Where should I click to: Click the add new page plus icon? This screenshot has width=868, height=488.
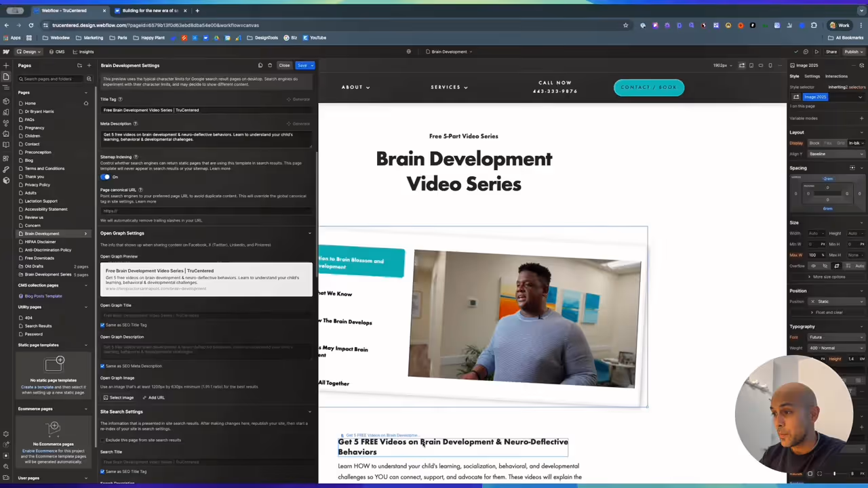pos(88,66)
